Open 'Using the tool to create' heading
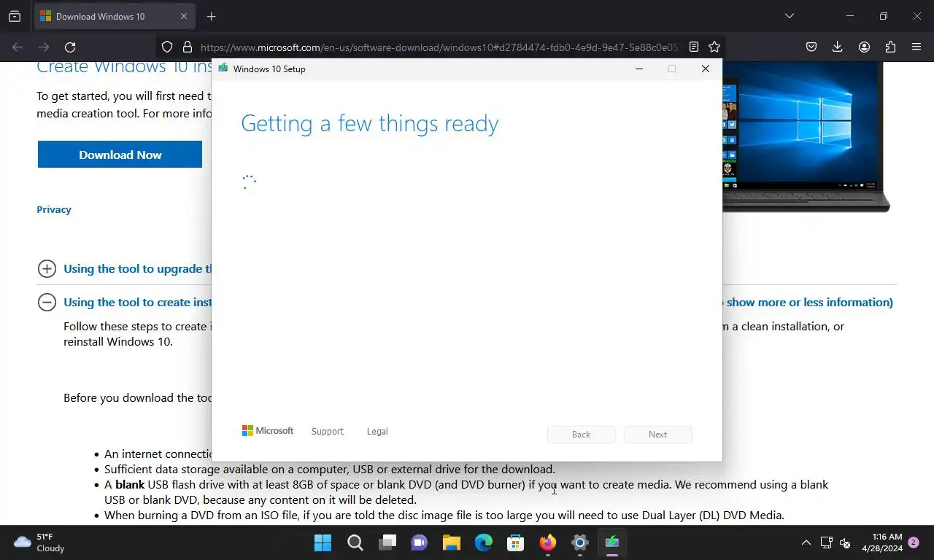The image size is (934, 560). [x=137, y=302]
